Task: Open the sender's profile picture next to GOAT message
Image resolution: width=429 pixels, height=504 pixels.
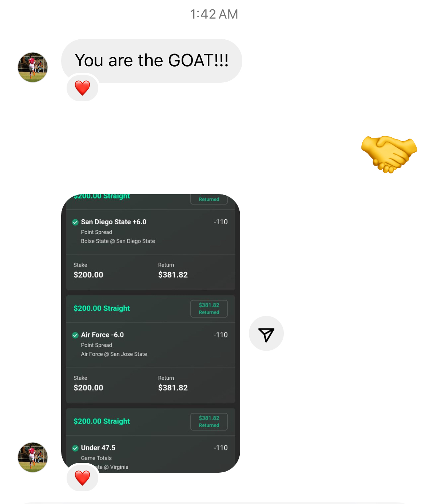Action: tap(33, 67)
